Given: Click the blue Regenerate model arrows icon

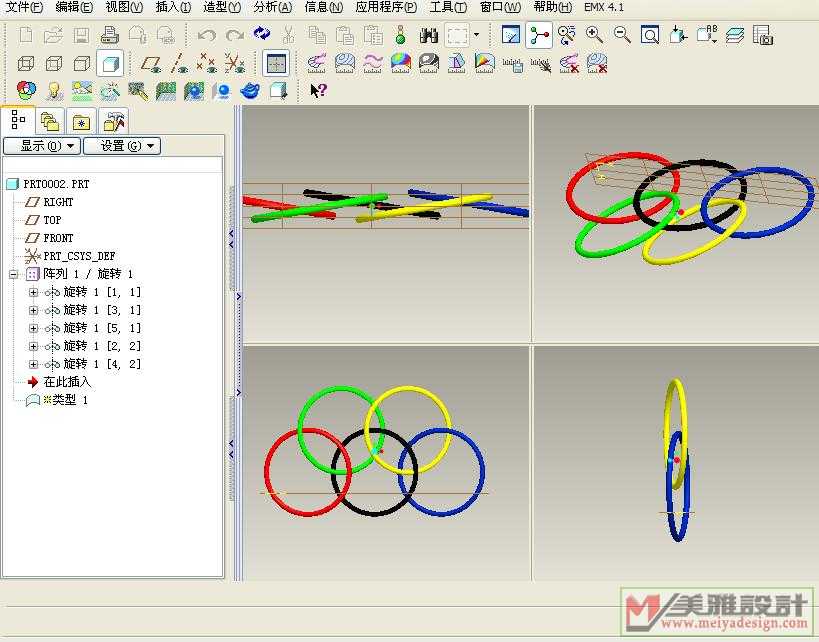Looking at the screenshot, I should 262,34.
